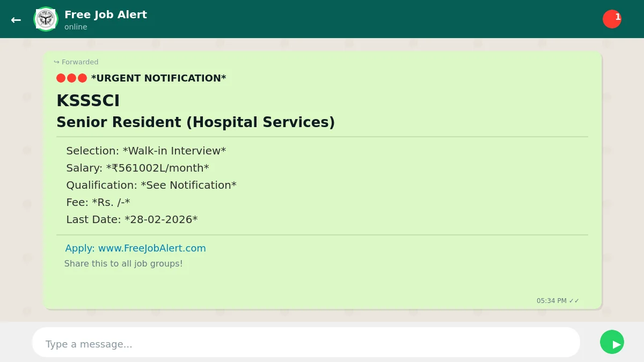
Task: Click the Qualification See Notification line
Action: point(151,185)
